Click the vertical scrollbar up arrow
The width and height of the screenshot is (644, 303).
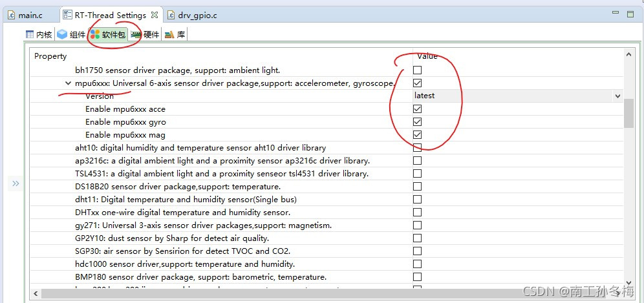coord(628,55)
